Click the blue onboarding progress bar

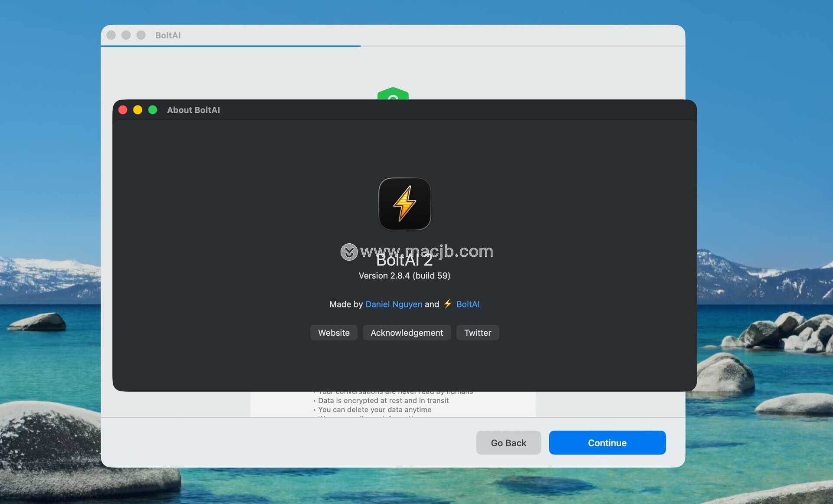point(230,46)
